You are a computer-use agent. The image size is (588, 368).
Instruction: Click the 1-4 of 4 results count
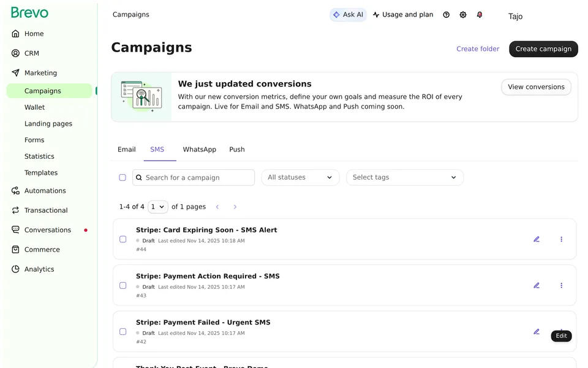pyautogui.click(x=132, y=207)
